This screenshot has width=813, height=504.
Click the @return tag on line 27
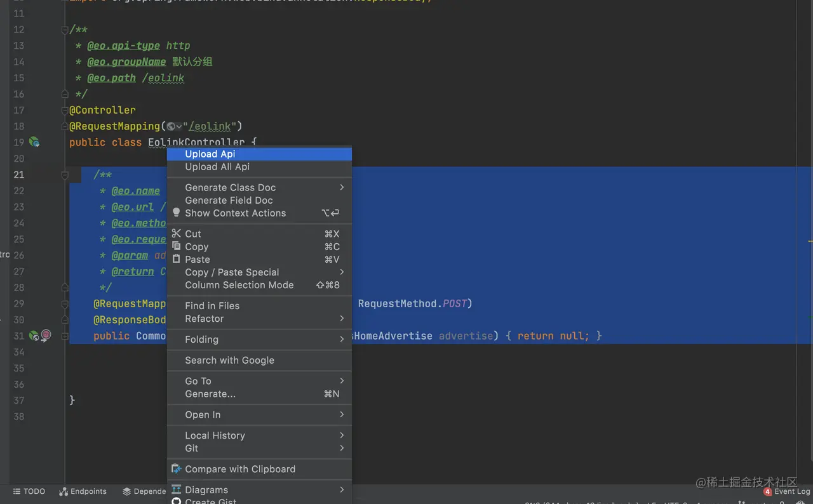point(133,271)
